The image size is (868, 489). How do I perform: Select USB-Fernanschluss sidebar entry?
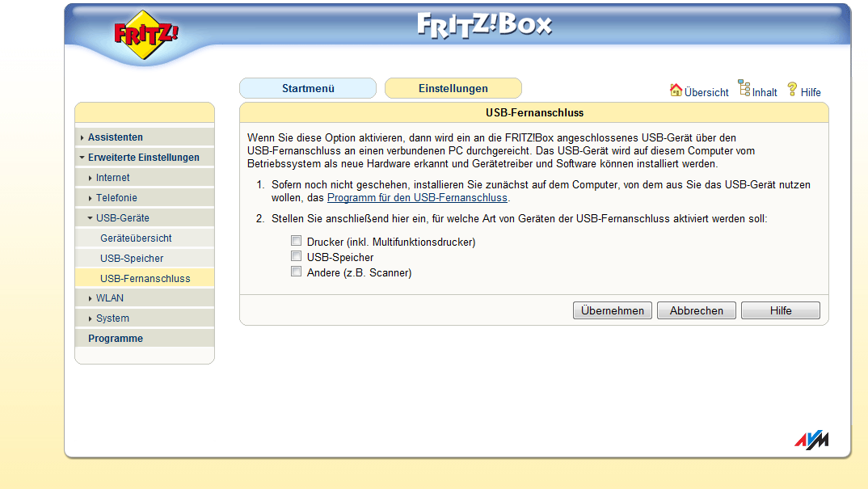(145, 279)
